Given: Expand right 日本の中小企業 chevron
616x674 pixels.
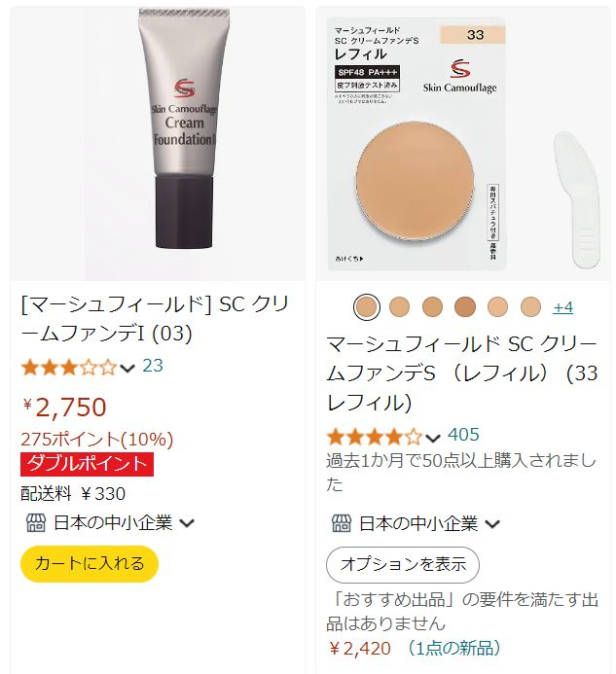Looking at the screenshot, I should pyautogui.click(x=492, y=523).
